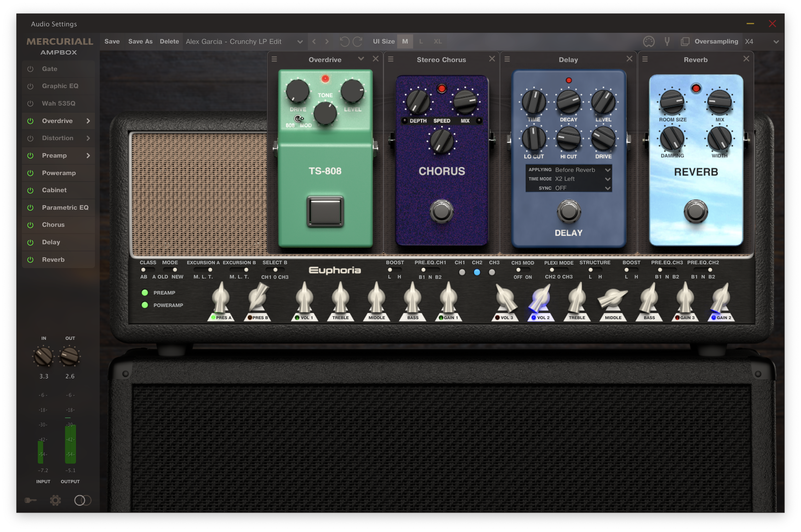Click the Save As button
Screen dimensions: 801x532
[x=141, y=41]
